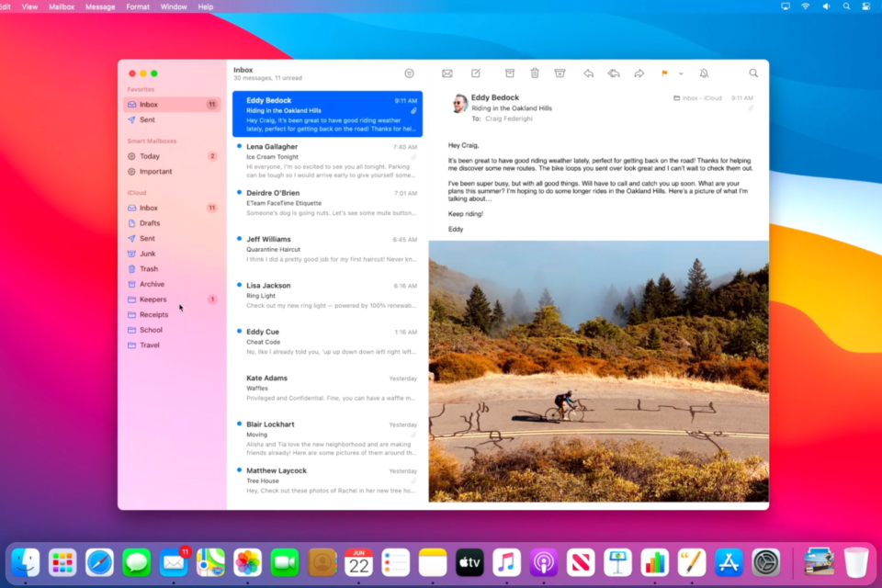
Task: Click the Get New Mail envelope icon
Action: 447,73
